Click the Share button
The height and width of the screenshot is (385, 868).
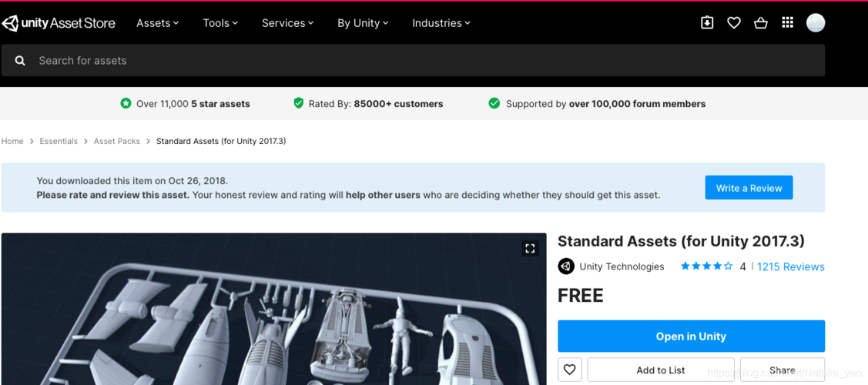pos(783,370)
